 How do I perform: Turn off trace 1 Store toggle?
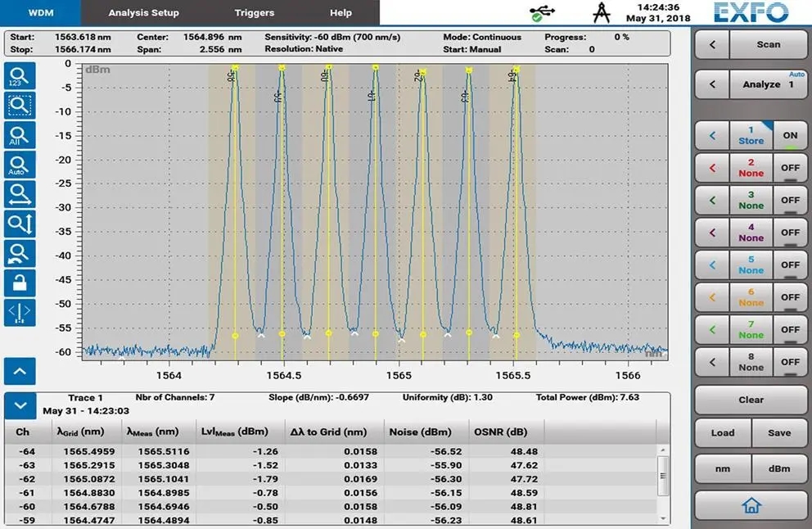click(x=790, y=136)
